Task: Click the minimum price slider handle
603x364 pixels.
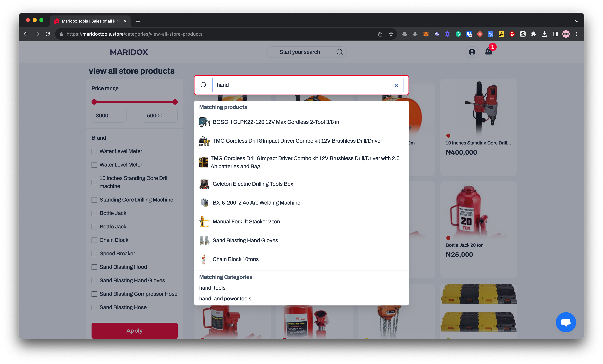Action: 94,102
